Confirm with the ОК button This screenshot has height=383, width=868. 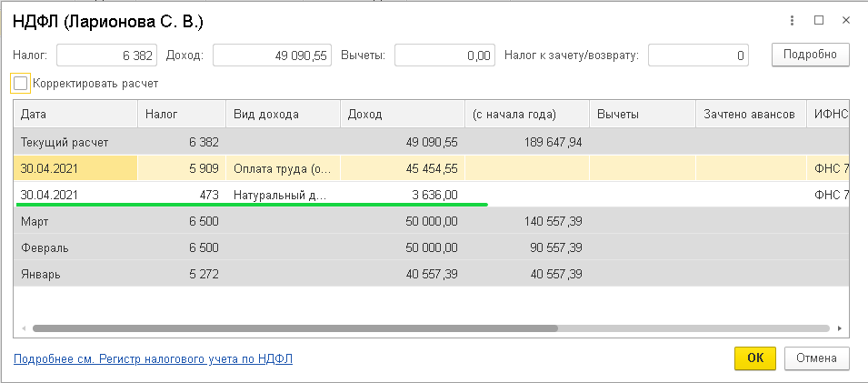(754, 358)
